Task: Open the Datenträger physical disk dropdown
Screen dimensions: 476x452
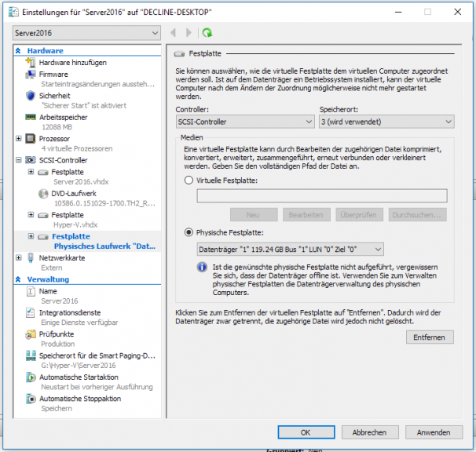Action: pos(290,250)
